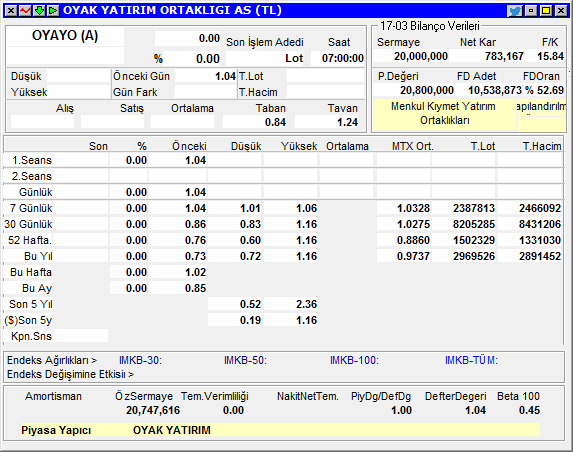
Task: Select the ($)Son 5y row label
Action: pos(28,320)
